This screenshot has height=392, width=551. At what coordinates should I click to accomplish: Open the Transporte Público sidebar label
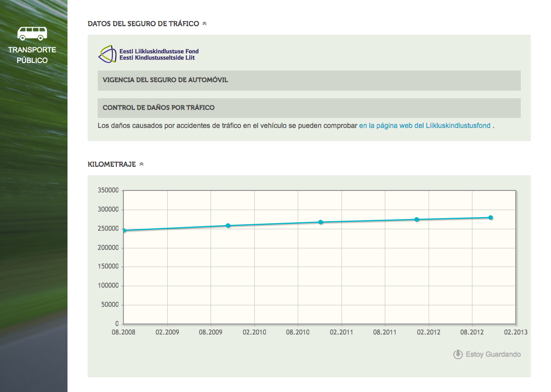coord(32,55)
